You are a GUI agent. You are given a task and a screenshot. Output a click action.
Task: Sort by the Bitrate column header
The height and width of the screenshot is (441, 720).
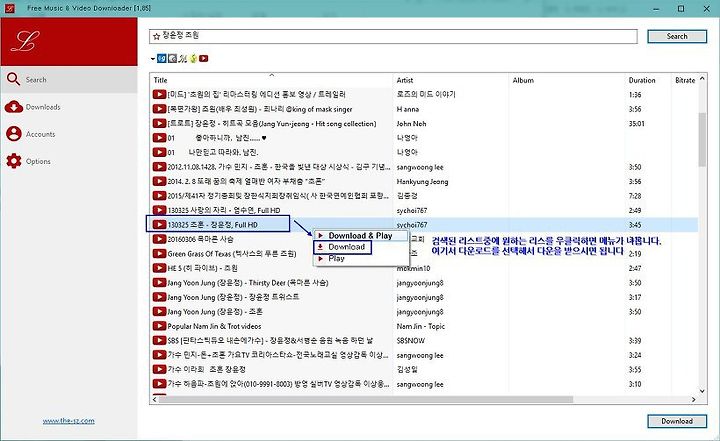click(685, 80)
